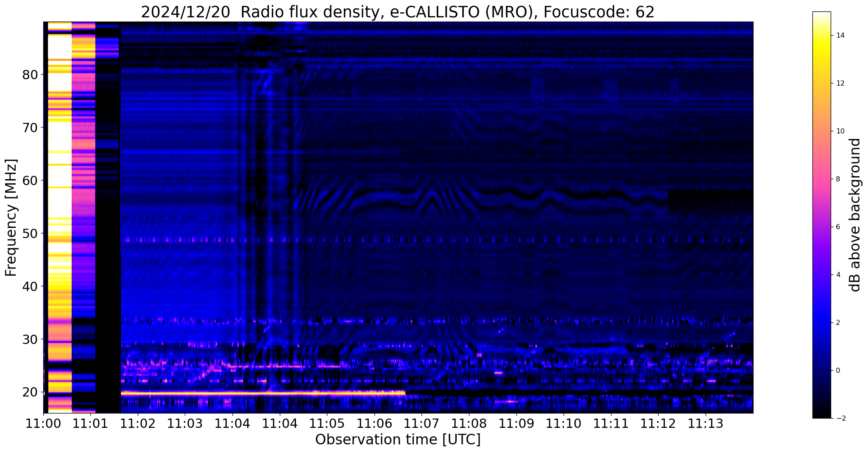Click the 11:03 time tick label
The image size is (868, 452).
click(x=185, y=423)
